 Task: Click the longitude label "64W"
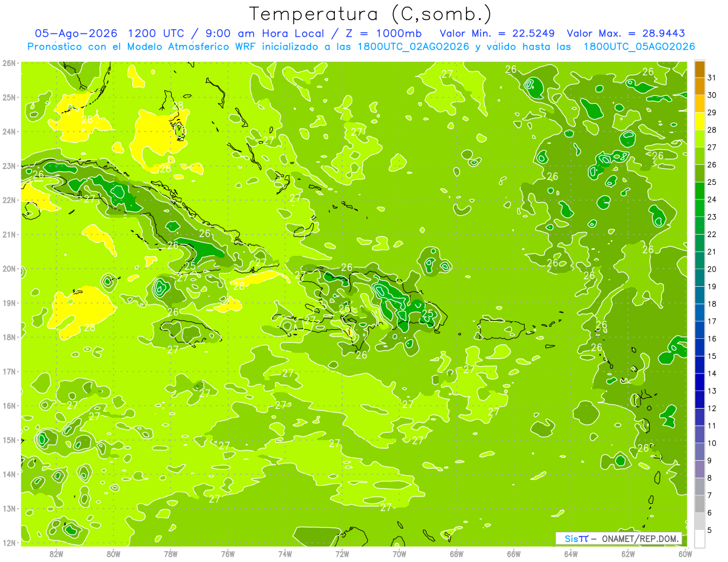point(571,554)
